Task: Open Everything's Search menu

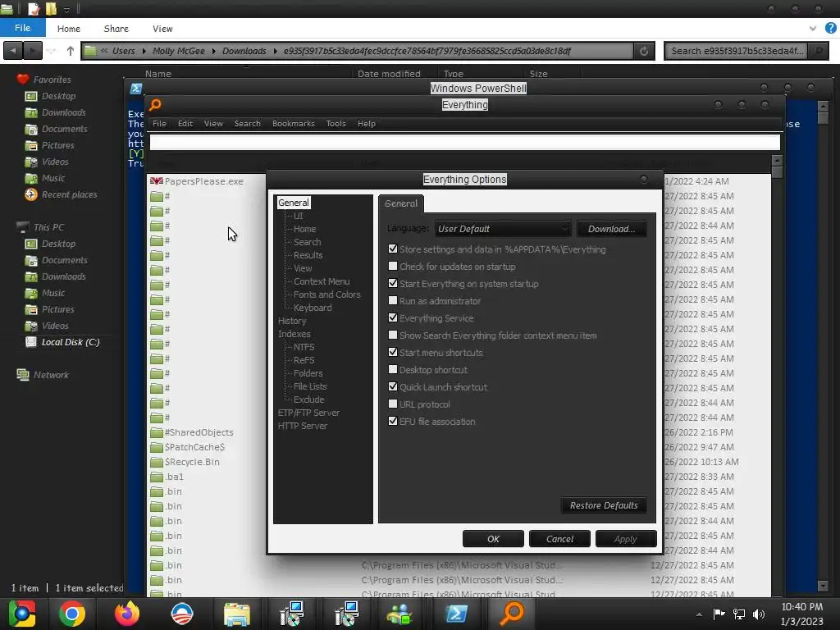Action: pyautogui.click(x=247, y=124)
